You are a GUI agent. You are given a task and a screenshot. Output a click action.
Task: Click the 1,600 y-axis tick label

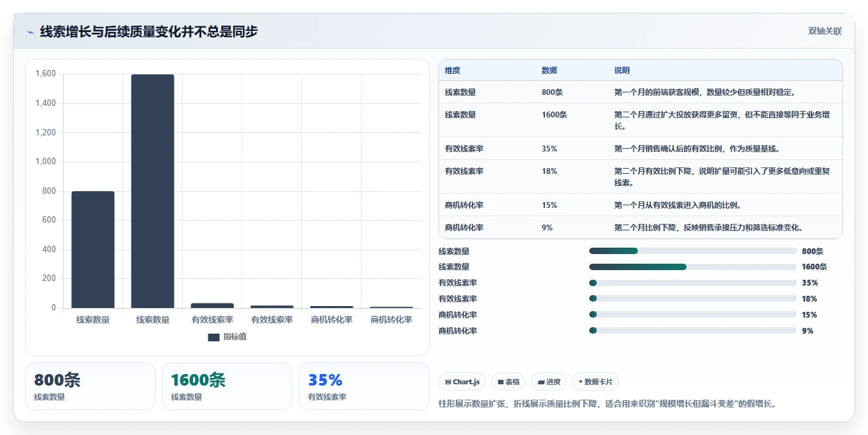(x=46, y=74)
